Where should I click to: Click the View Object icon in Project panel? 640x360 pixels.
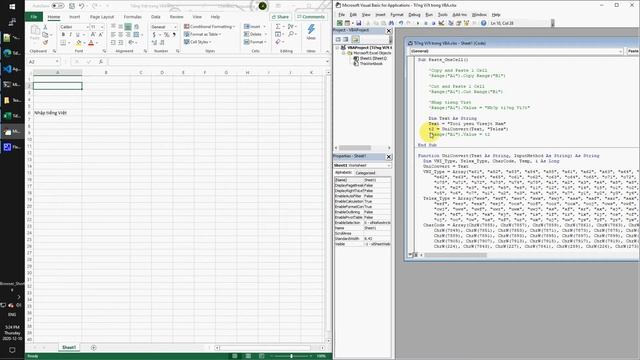click(x=346, y=39)
